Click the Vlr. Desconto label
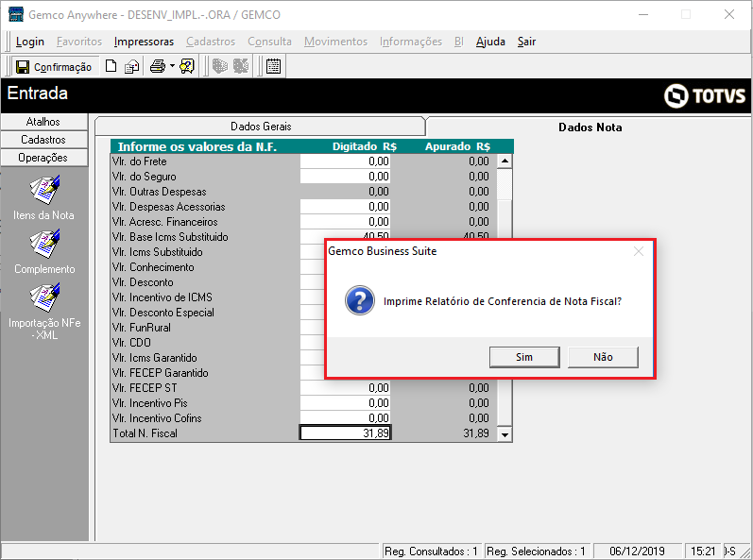Viewport: 753px width, 560px height. click(x=143, y=282)
